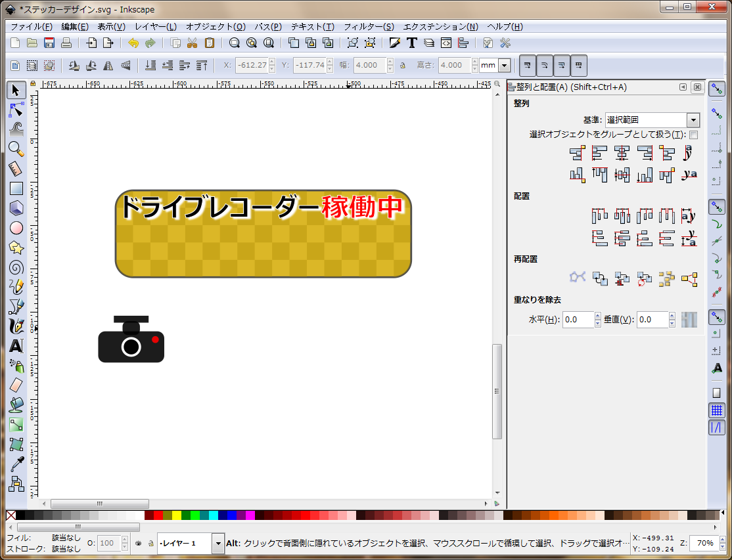Viewport: 732px width, 560px height.
Task: Activate the Text tool in toolbox
Action: click(x=16, y=346)
